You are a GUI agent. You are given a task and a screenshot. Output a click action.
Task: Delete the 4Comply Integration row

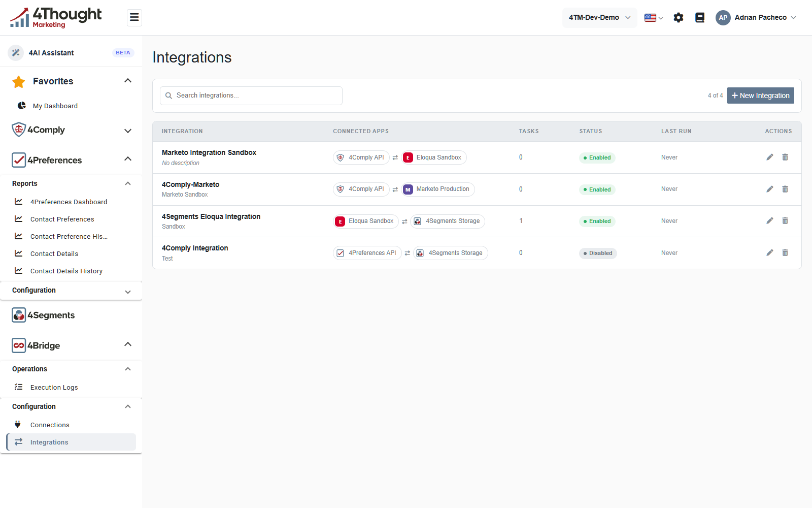pyautogui.click(x=785, y=253)
